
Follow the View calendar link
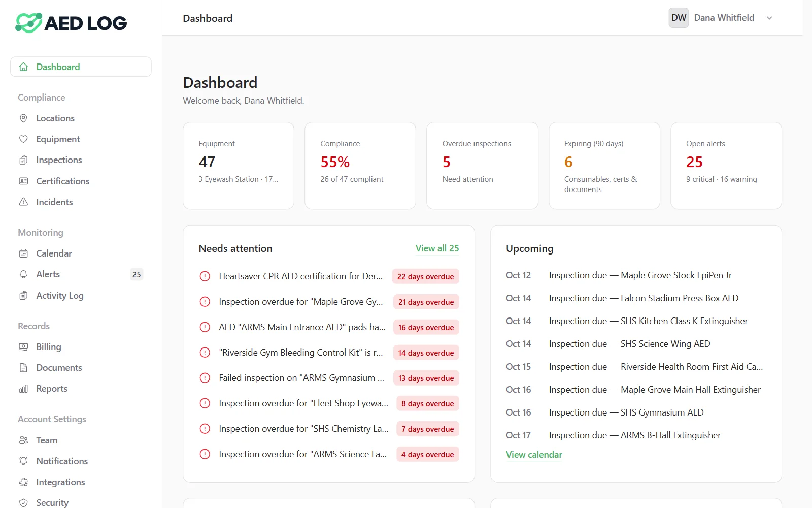[534, 455]
